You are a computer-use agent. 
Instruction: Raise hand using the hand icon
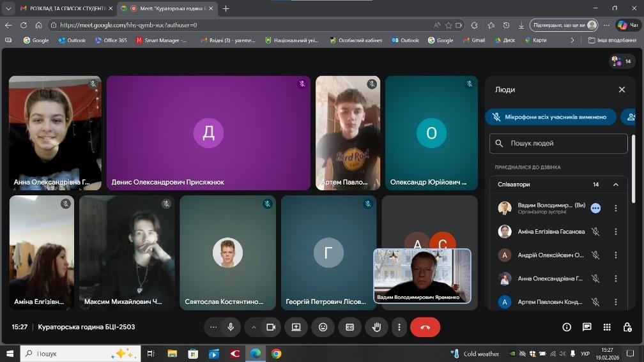pyautogui.click(x=377, y=327)
